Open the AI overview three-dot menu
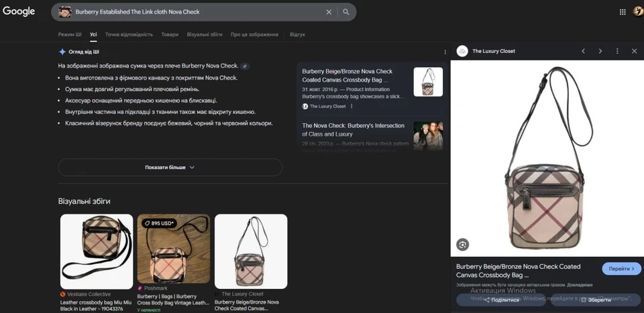The height and width of the screenshot is (313, 644). coord(445,52)
